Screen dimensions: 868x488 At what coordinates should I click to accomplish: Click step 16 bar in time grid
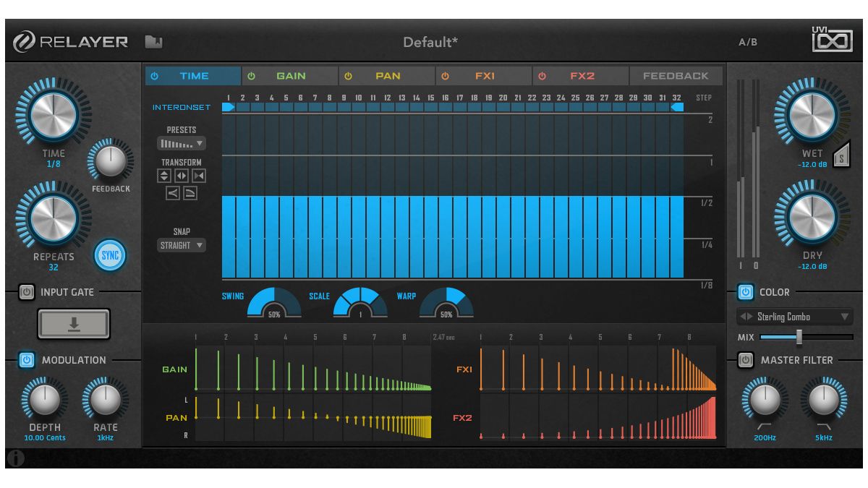[x=446, y=237]
